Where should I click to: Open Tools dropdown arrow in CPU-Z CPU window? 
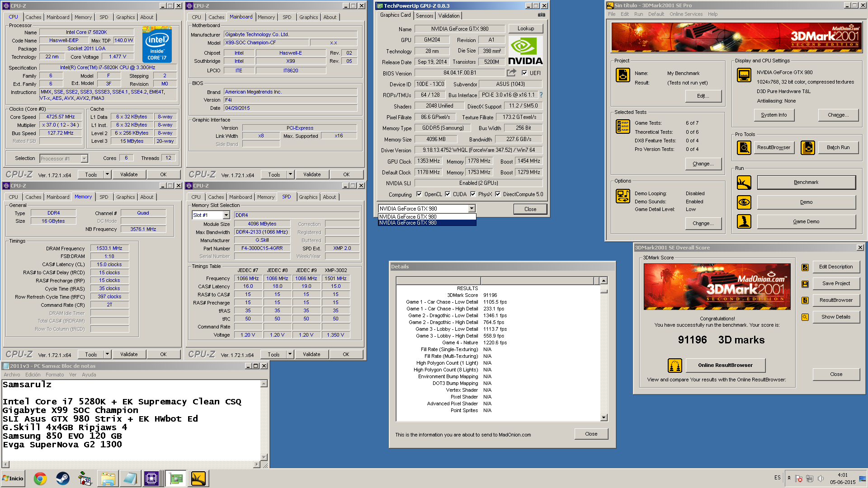pos(107,174)
